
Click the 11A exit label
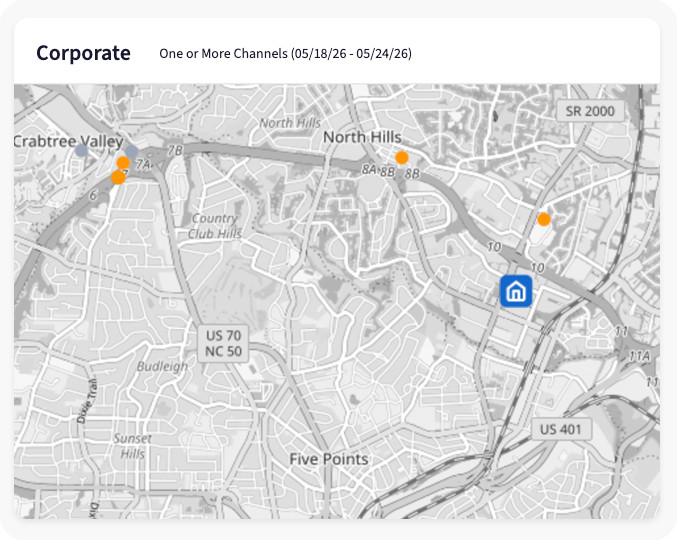click(x=639, y=356)
